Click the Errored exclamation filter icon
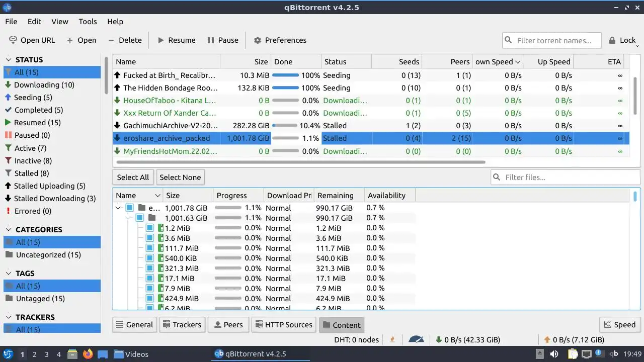Image resolution: width=644 pixels, height=362 pixels. click(x=8, y=211)
